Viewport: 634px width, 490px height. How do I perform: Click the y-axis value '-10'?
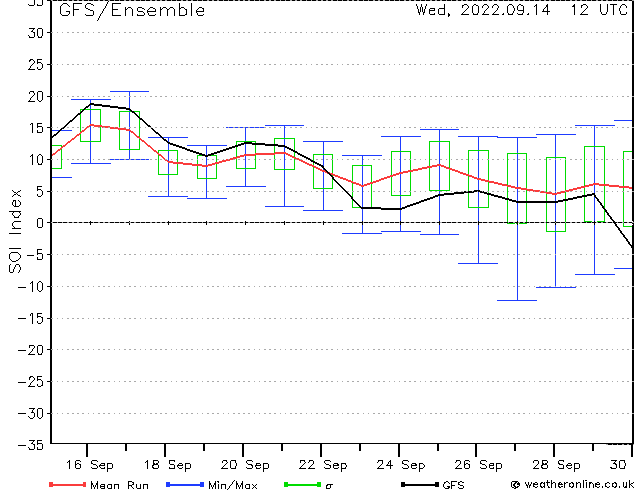[31, 286]
